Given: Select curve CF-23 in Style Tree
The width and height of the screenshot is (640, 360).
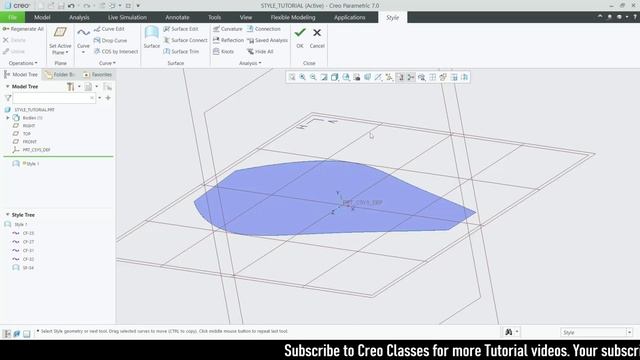Looking at the screenshot, I should click(28, 233).
